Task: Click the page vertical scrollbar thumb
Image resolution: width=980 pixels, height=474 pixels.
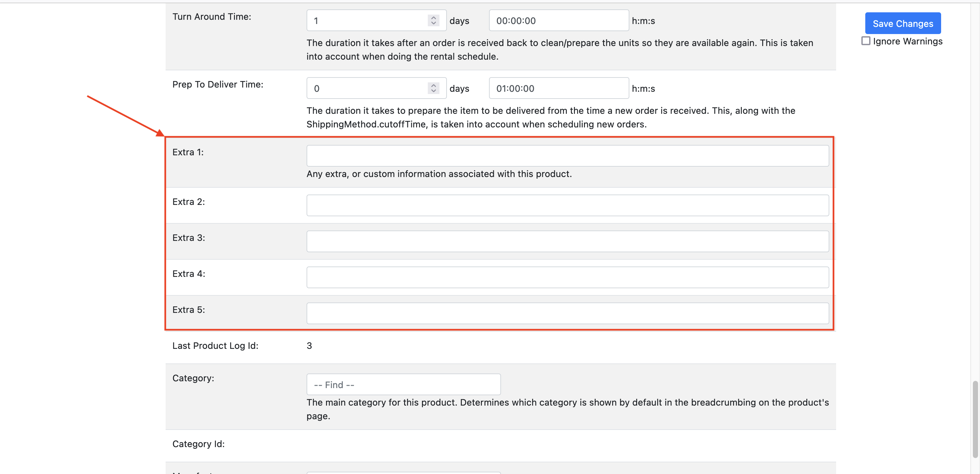Action: pos(975,419)
